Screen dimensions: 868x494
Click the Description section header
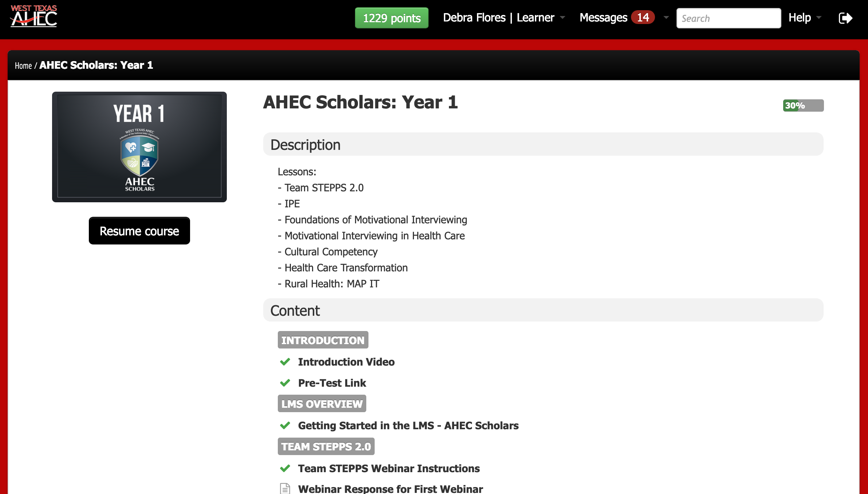(x=543, y=144)
